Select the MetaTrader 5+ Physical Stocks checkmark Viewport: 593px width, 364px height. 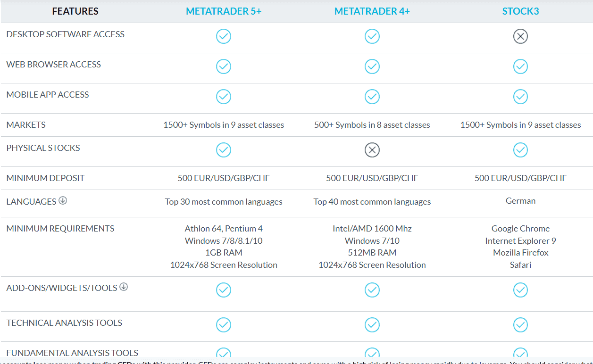coord(224,150)
